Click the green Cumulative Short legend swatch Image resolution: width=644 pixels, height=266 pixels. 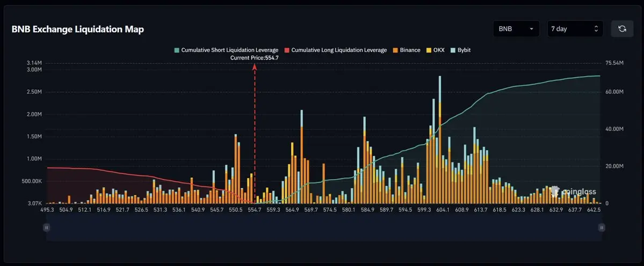click(177, 50)
